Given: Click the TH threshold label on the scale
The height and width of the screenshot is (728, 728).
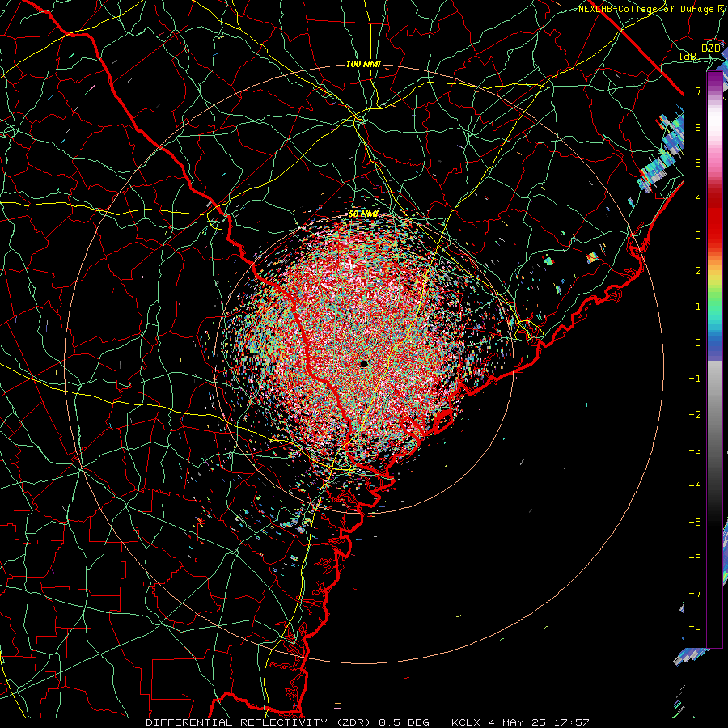Looking at the screenshot, I should (x=695, y=630).
